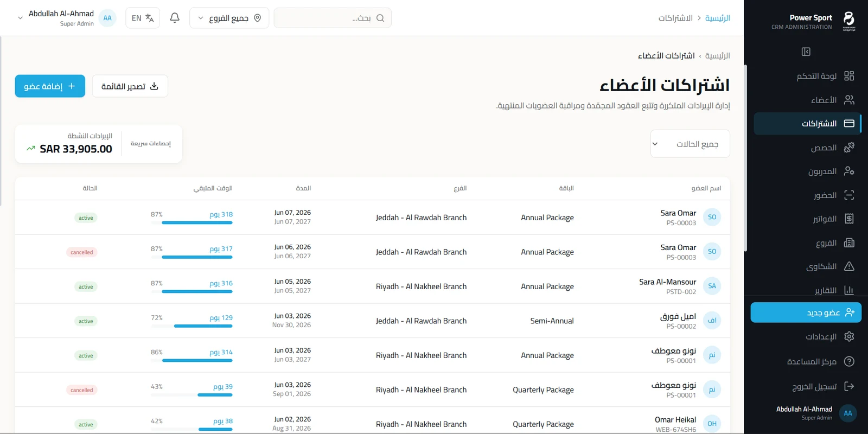Click the الباقة column header
The height and width of the screenshot is (434, 868).
coord(566,188)
